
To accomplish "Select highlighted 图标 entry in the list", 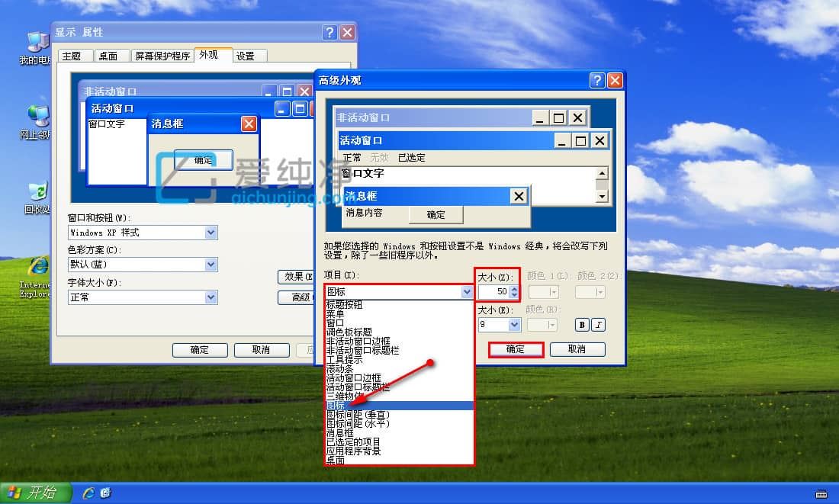I will pyautogui.click(x=399, y=406).
